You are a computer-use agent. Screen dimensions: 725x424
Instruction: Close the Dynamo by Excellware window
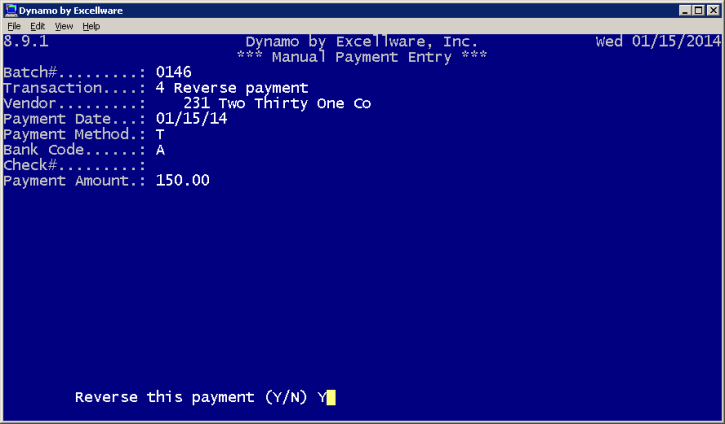pyautogui.click(x=713, y=10)
